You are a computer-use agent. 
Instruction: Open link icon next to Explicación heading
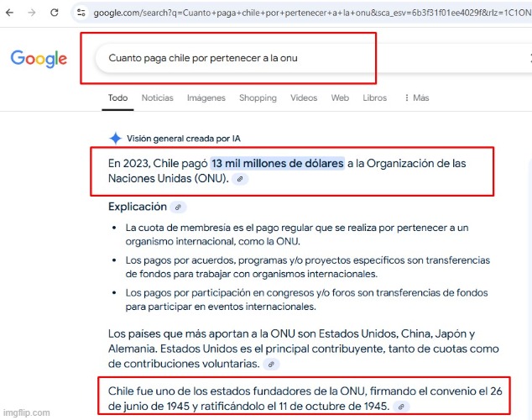click(x=178, y=207)
